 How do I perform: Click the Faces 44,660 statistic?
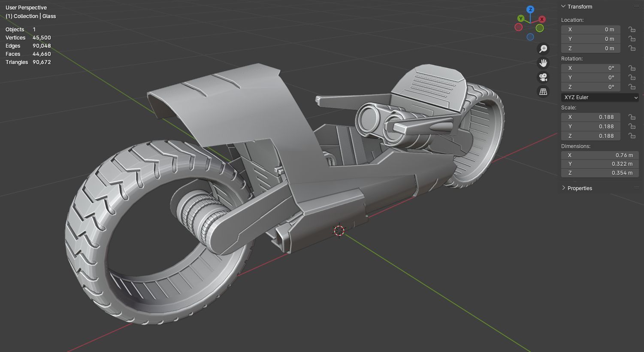coord(28,54)
